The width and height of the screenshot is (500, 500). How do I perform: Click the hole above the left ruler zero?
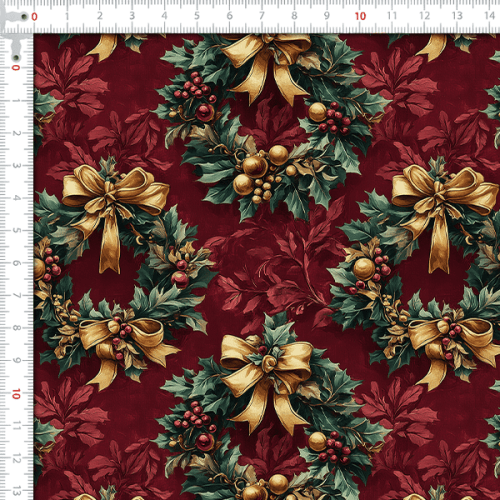tap(15, 57)
